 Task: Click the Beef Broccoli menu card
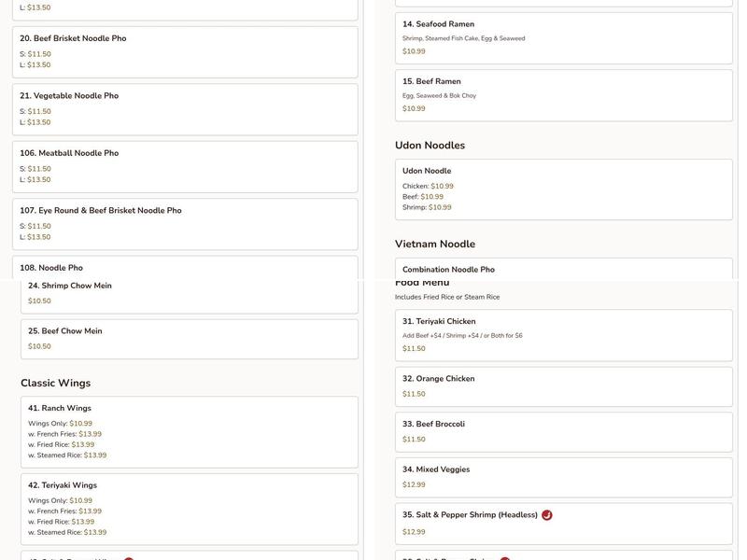click(x=564, y=431)
